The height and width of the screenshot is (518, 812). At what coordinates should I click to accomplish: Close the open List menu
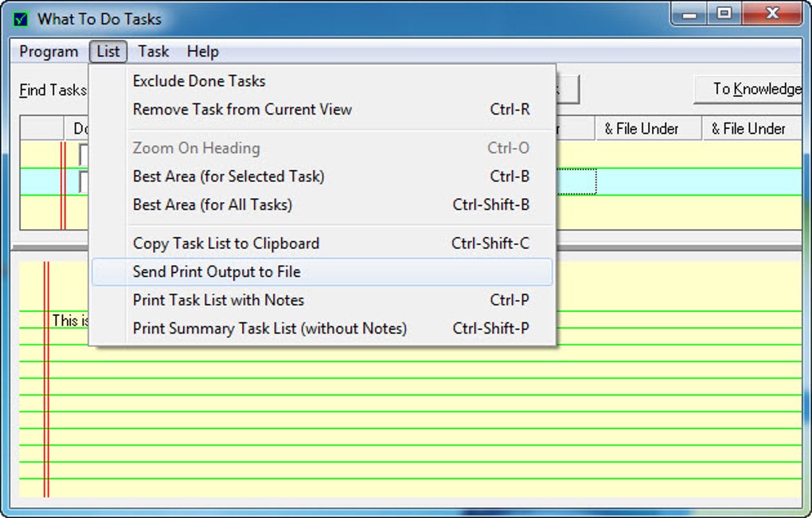(107, 52)
